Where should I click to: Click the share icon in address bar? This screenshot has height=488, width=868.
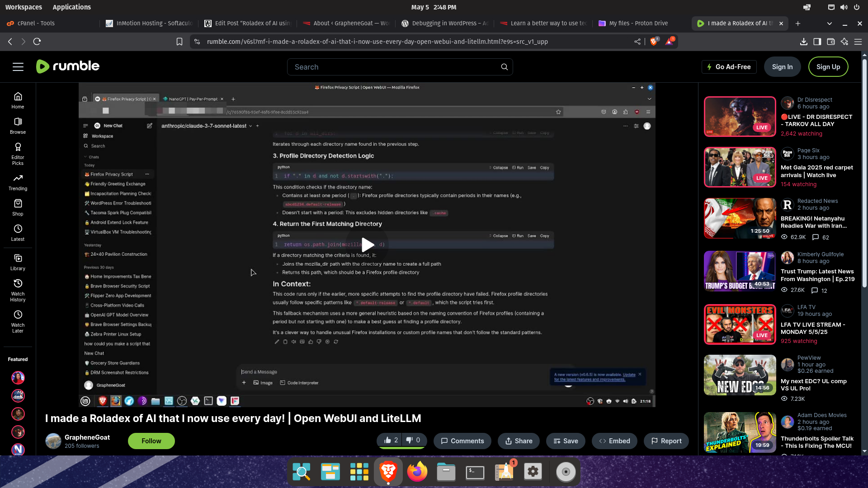click(637, 42)
